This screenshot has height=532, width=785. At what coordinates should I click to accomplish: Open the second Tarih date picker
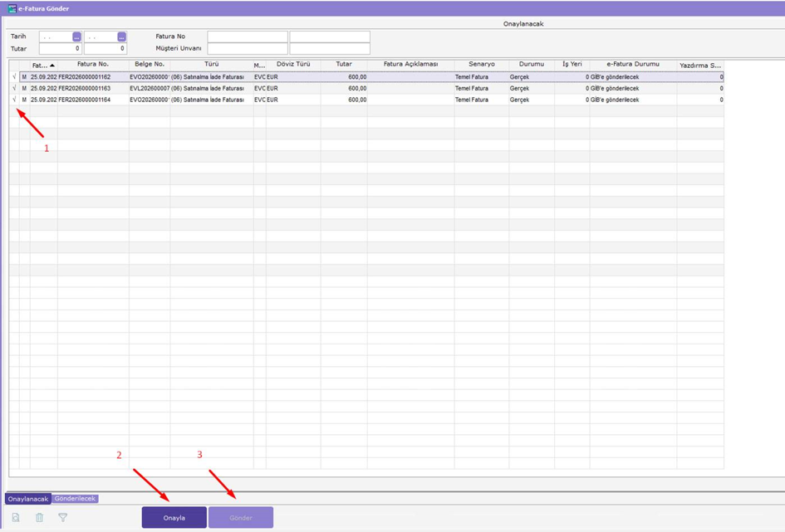pos(121,37)
